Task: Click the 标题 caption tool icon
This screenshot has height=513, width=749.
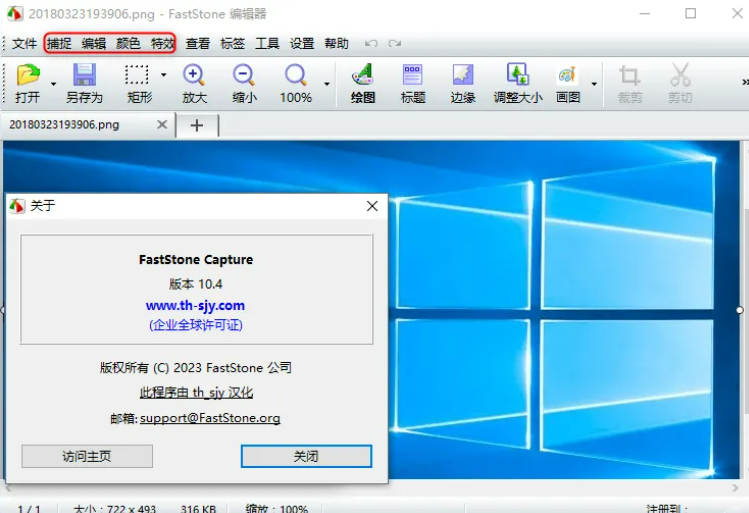Action: 412,75
